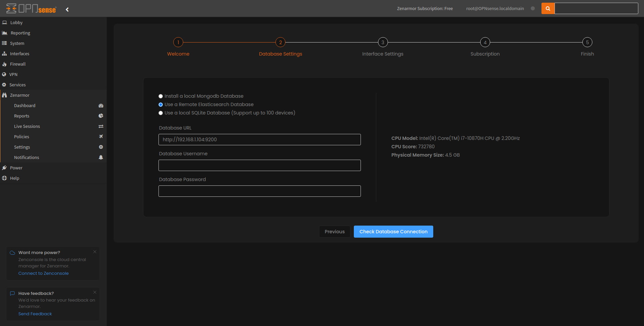The image size is (644, 326).
Task: Click the Services gear icon
Action: 4,85
